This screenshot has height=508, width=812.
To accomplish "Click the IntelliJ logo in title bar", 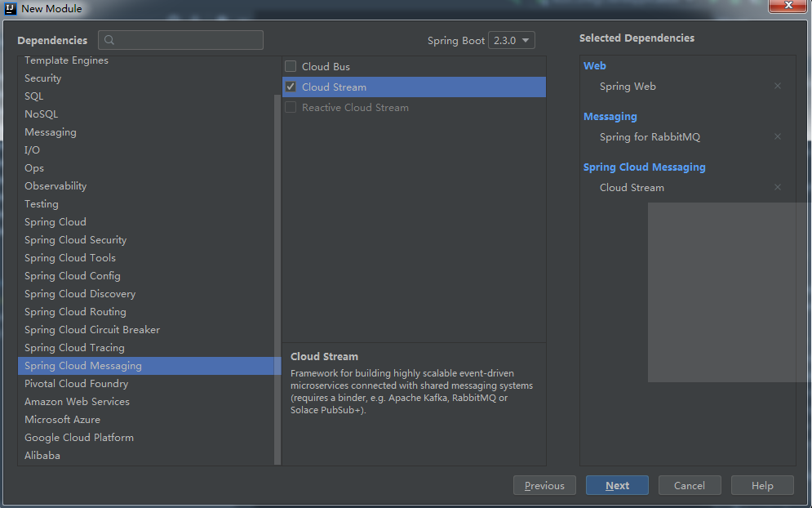I will coord(11,8).
